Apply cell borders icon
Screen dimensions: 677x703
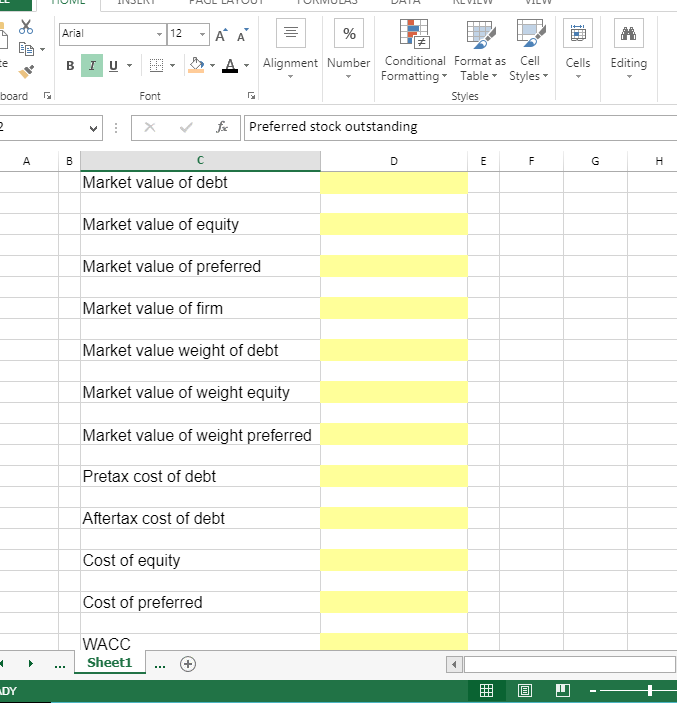coord(156,65)
